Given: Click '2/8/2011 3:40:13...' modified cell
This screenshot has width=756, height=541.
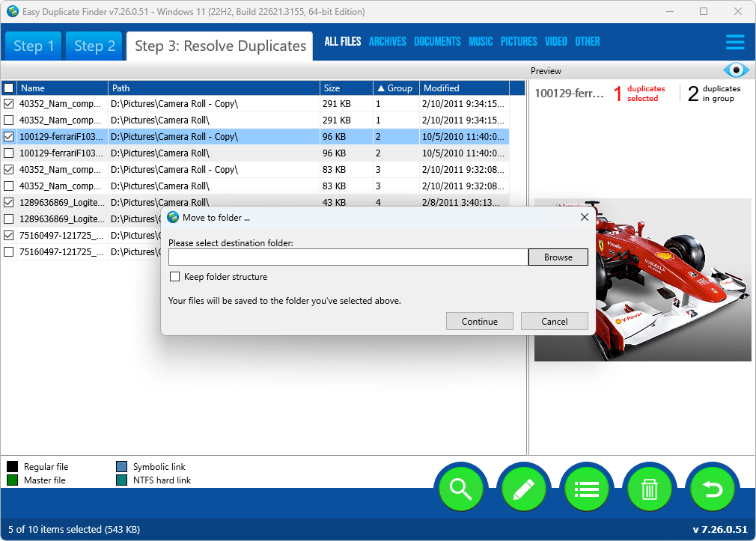Looking at the screenshot, I should (460, 203).
